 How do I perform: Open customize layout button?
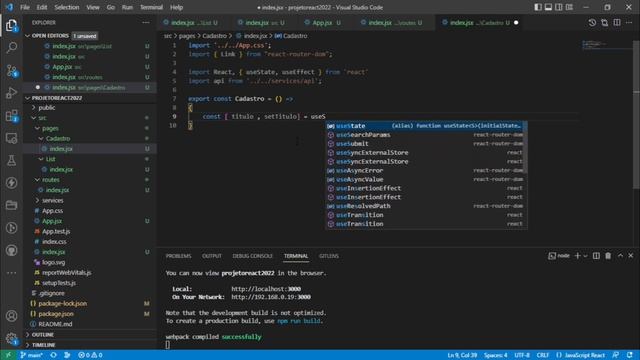(569, 7)
